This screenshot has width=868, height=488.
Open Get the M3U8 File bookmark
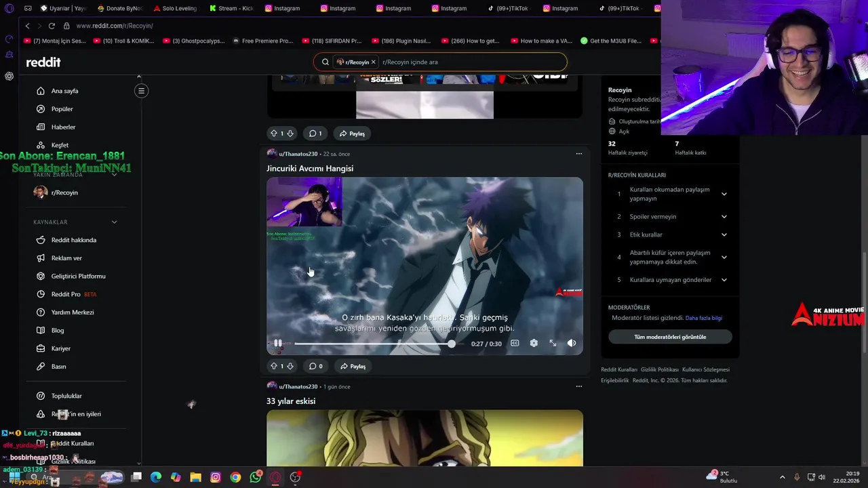pyautogui.click(x=611, y=41)
